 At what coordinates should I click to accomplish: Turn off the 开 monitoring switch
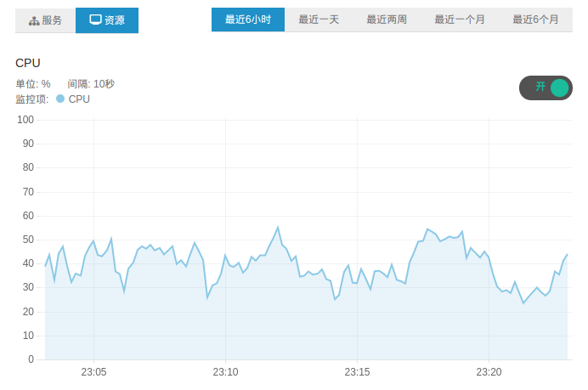coord(546,88)
